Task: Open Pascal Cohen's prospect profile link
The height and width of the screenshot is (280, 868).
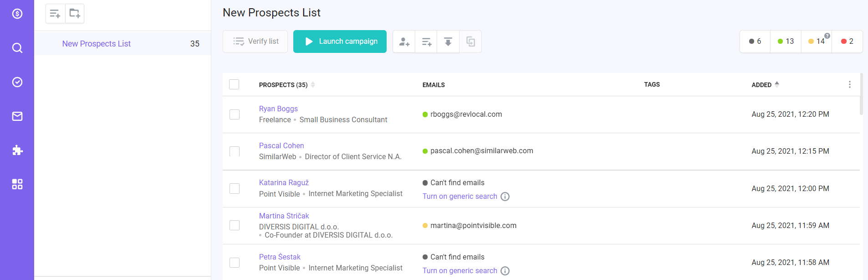Action: [281, 145]
